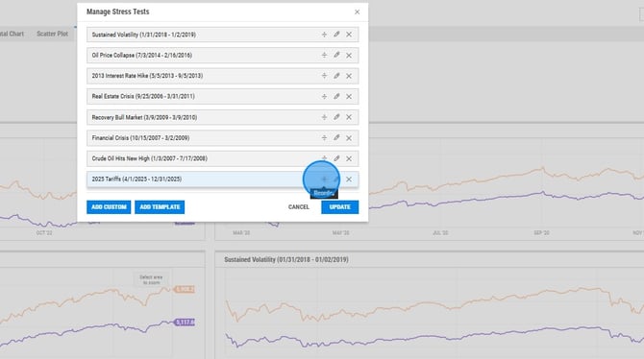Remove the Recovery Bull Market test
Viewport: 644px width, 359px height.
click(x=349, y=117)
